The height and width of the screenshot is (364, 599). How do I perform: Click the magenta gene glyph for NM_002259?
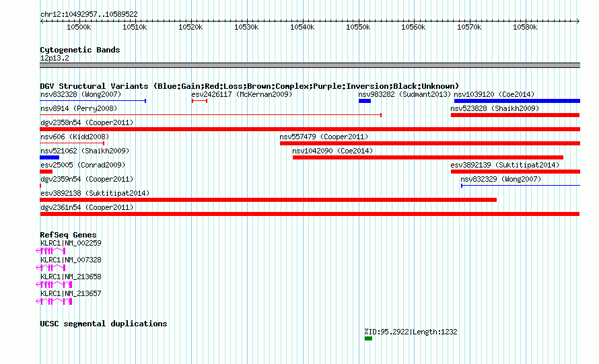[50, 251]
